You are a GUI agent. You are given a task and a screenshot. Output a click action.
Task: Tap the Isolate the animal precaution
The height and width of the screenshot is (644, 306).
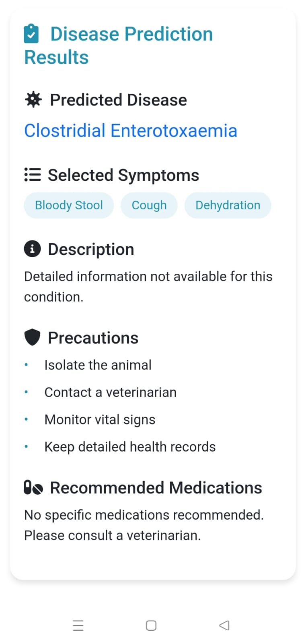[x=98, y=365]
